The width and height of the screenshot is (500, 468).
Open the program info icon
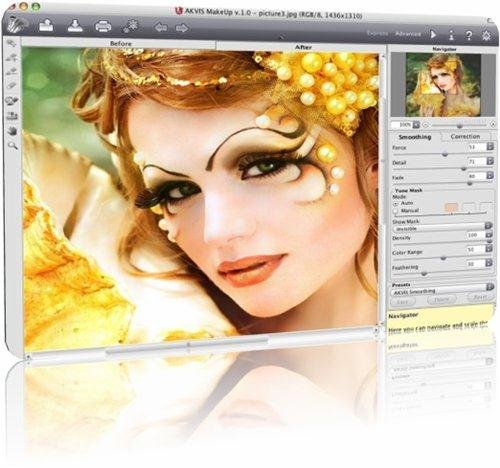coord(451,35)
